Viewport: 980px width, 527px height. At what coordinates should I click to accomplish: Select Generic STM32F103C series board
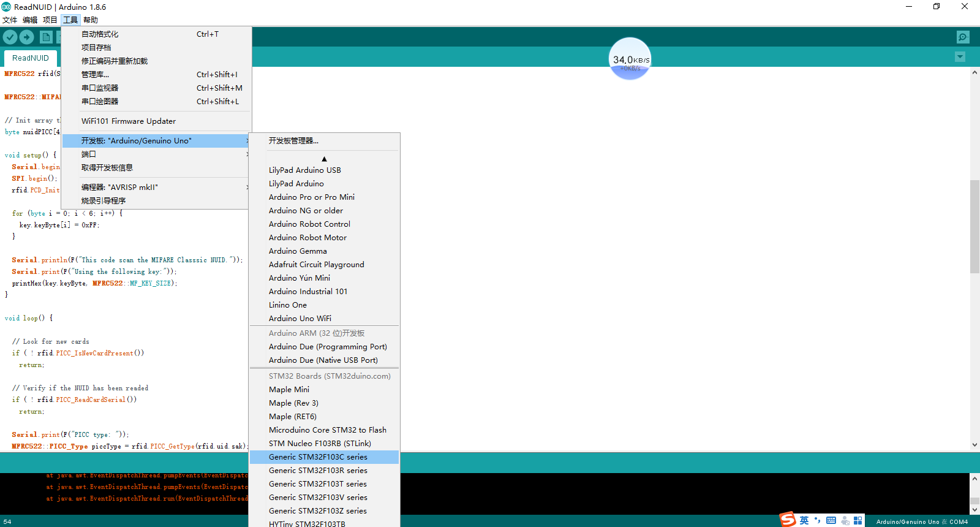[324, 457]
